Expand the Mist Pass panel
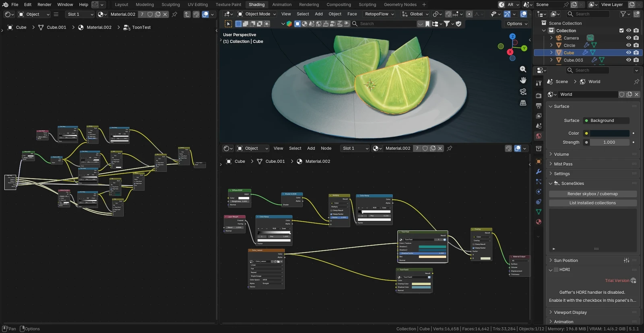The height and width of the screenshot is (333, 644). pyautogui.click(x=592, y=164)
